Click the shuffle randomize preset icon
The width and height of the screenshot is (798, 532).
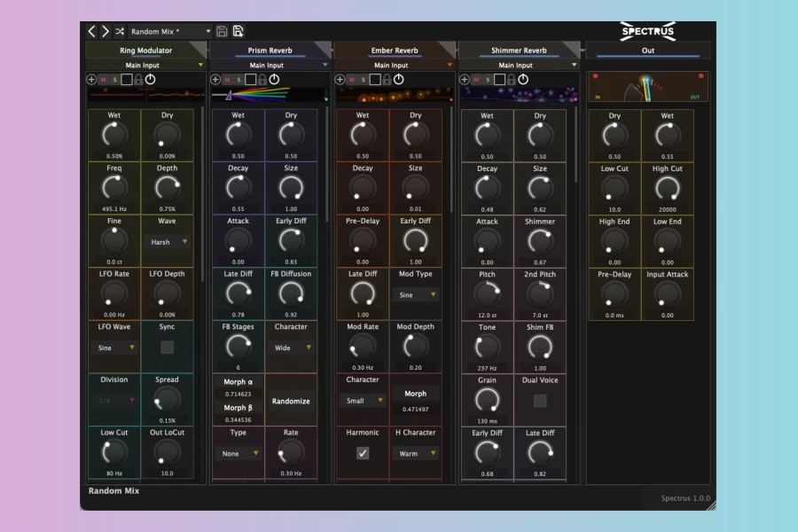tap(120, 31)
